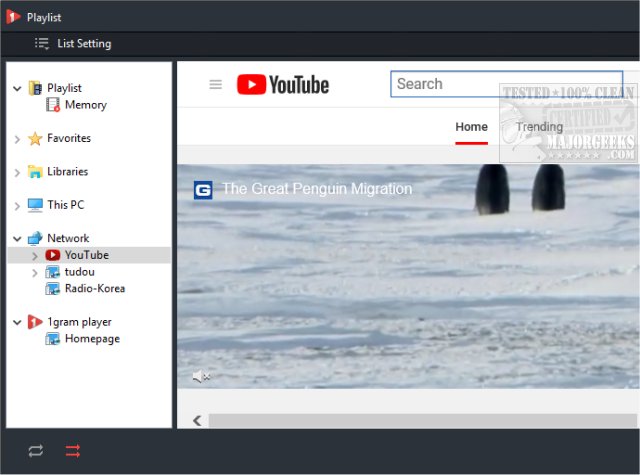The width and height of the screenshot is (640, 475).
Task: Click the horizontal scrollbar left arrow
Action: click(197, 420)
